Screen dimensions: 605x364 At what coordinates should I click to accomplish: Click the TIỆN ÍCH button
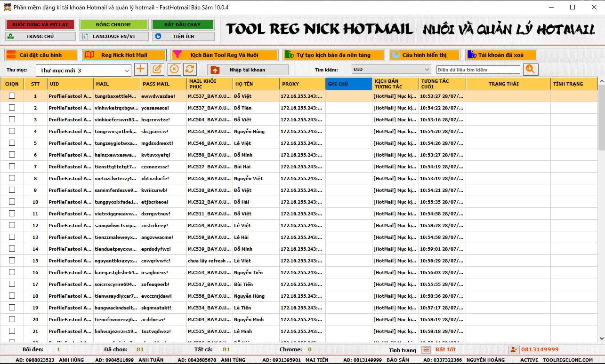(183, 36)
